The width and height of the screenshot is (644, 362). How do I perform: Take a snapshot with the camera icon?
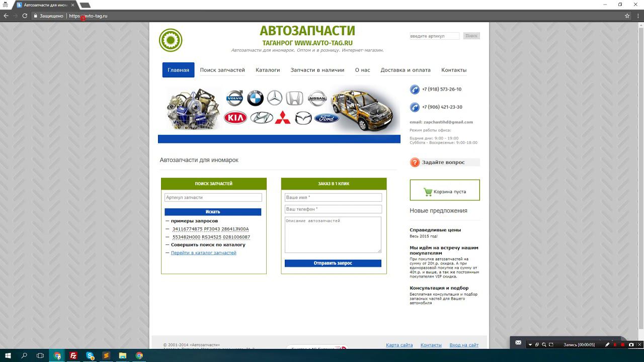[631, 345]
